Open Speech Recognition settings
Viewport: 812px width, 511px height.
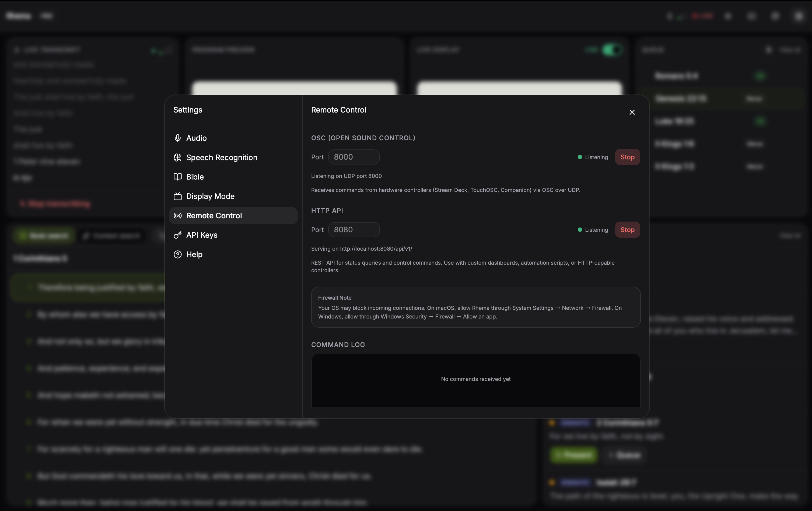tap(233, 157)
